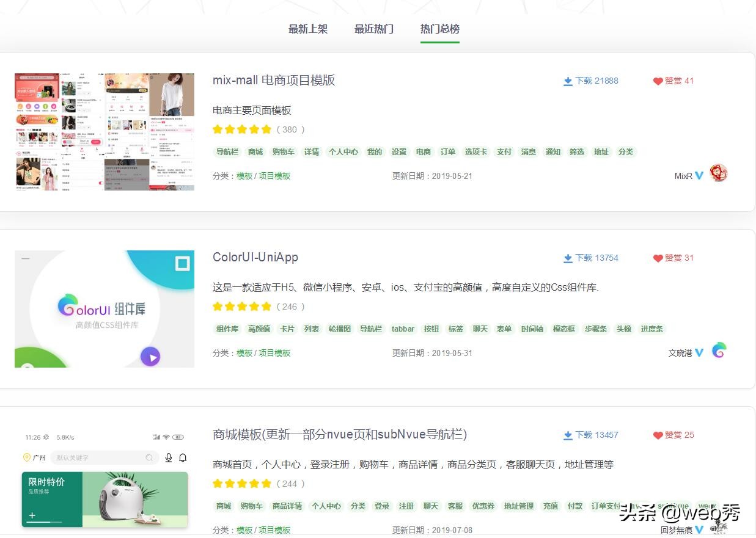Click MixR's circular avatar icon
This screenshot has height=538, width=756.
tap(719, 173)
